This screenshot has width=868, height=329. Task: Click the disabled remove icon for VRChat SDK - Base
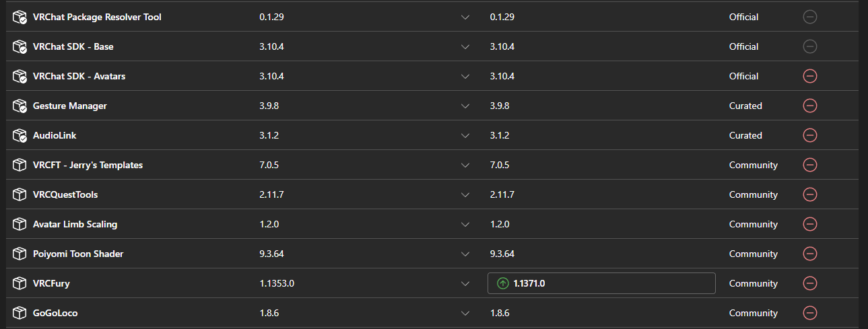point(810,46)
